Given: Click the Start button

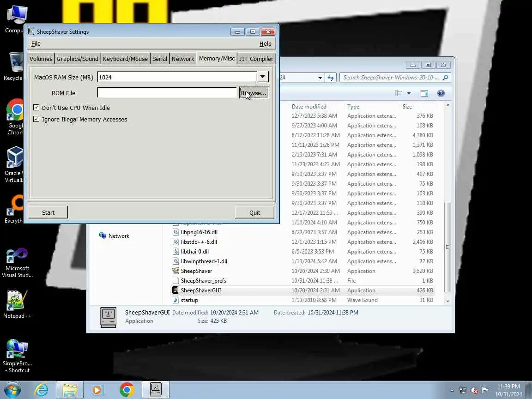Looking at the screenshot, I should pyautogui.click(x=48, y=212).
